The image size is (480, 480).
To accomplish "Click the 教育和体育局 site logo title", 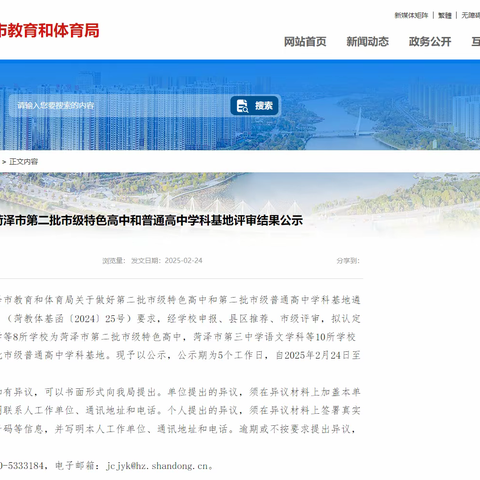I will click(x=49, y=31).
